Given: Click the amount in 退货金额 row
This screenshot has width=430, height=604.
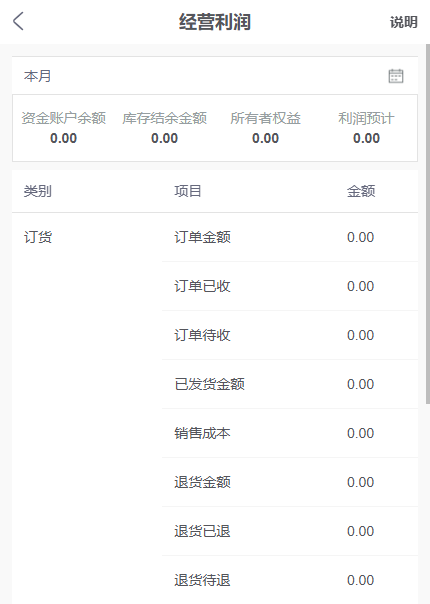Looking at the screenshot, I should pyautogui.click(x=361, y=482).
